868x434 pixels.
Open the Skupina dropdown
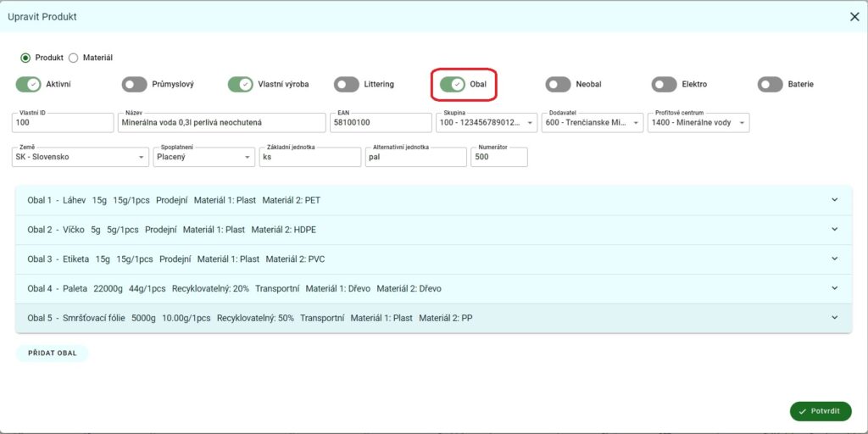pos(487,123)
